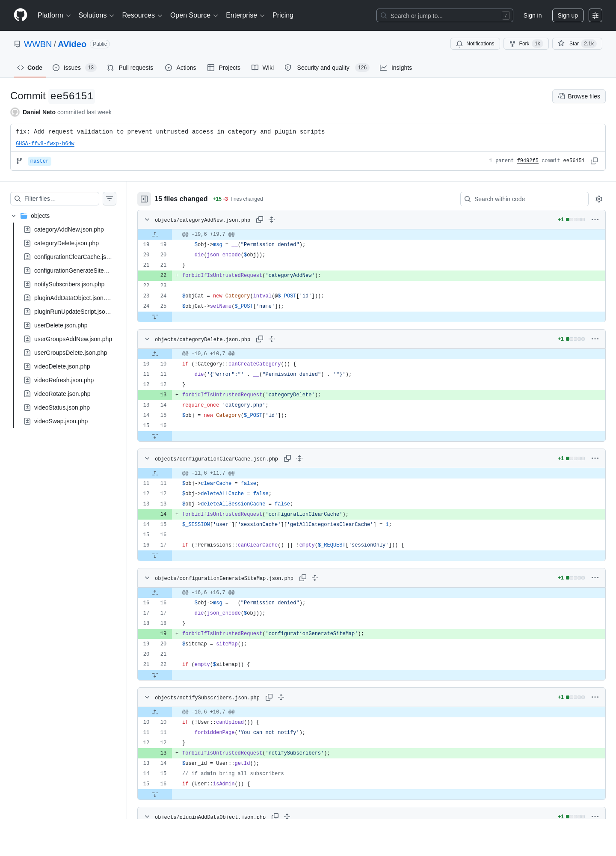Focus the Search within code field

click(524, 199)
